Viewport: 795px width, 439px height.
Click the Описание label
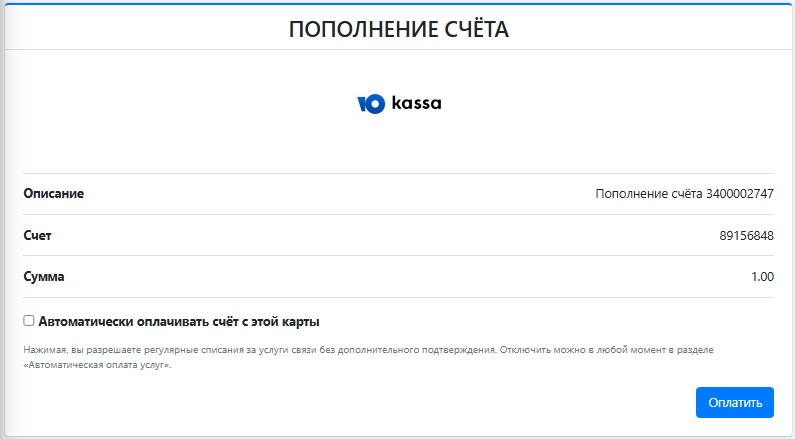[x=54, y=194]
